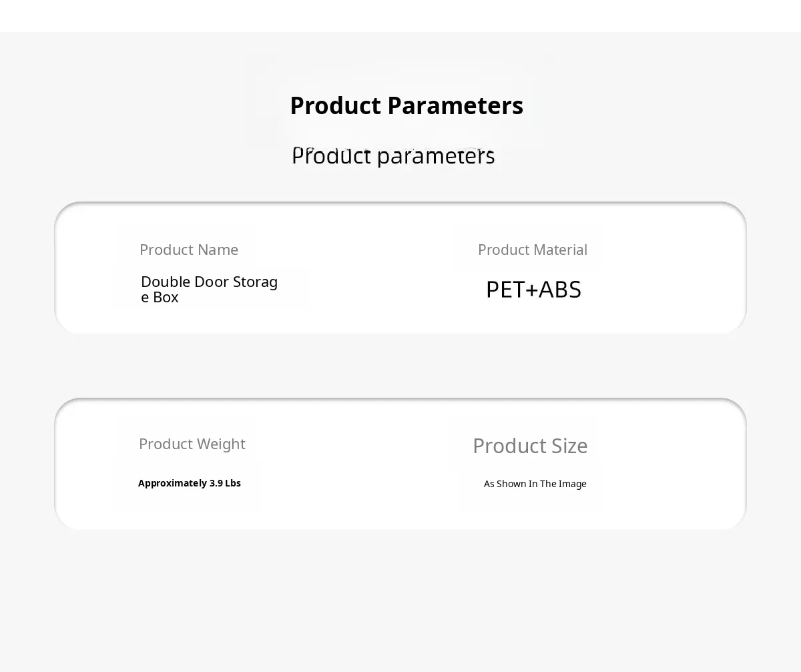This screenshot has width=801, height=672.
Task: Click the PET+ABS material value
Action: (533, 290)
